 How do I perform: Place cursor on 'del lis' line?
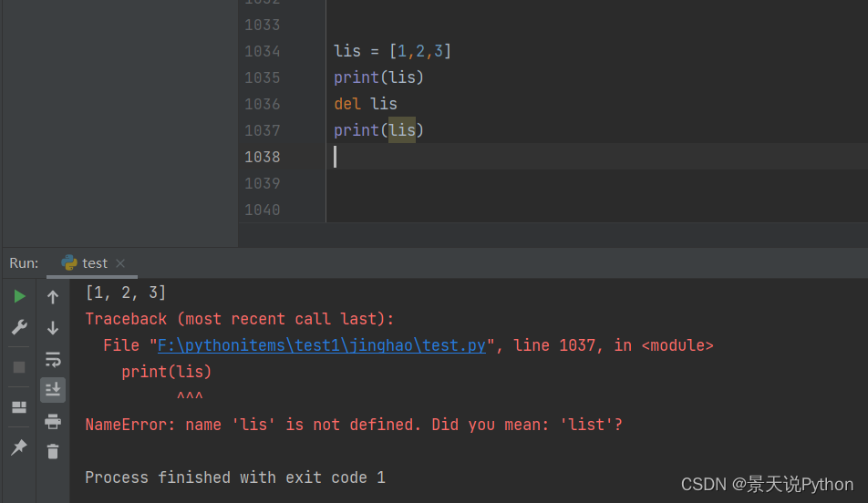(x=366, y=104)
